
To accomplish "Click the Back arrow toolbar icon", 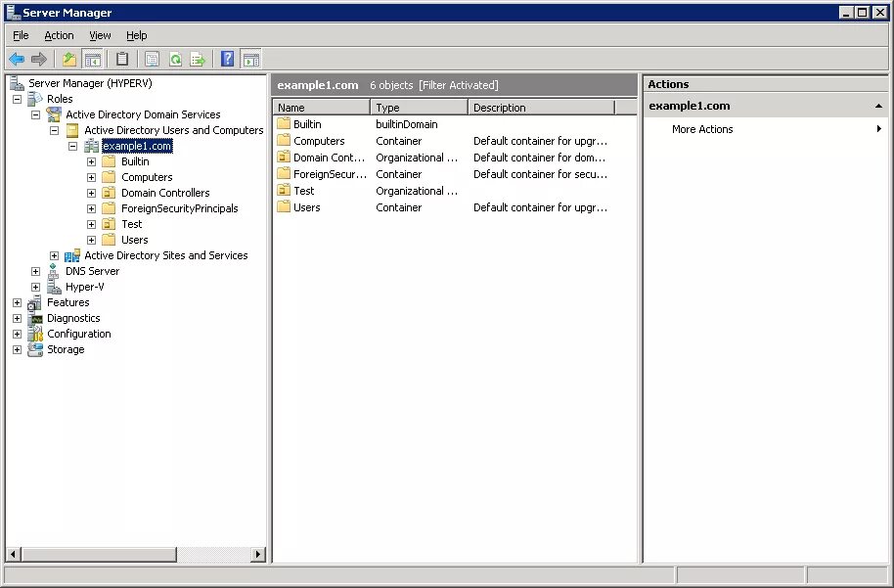I will tap(17, 59).
